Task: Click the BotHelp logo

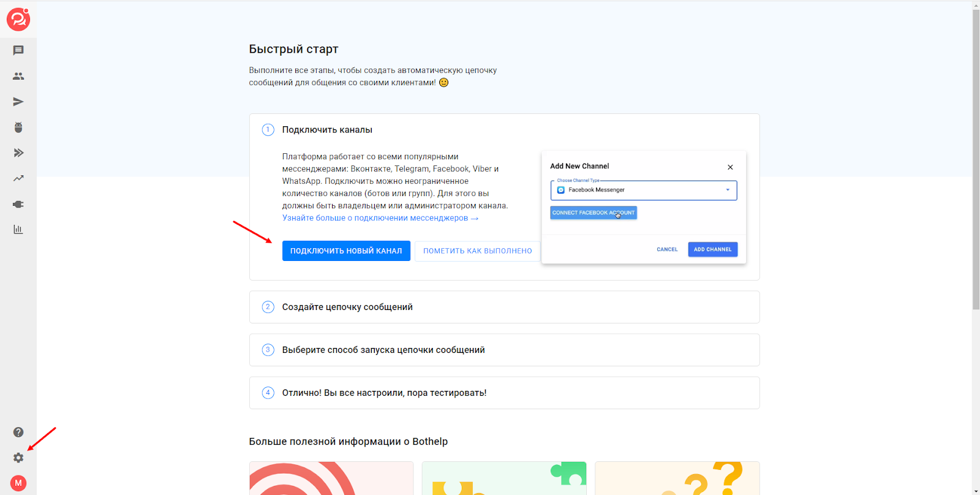Action: point(18,20)
